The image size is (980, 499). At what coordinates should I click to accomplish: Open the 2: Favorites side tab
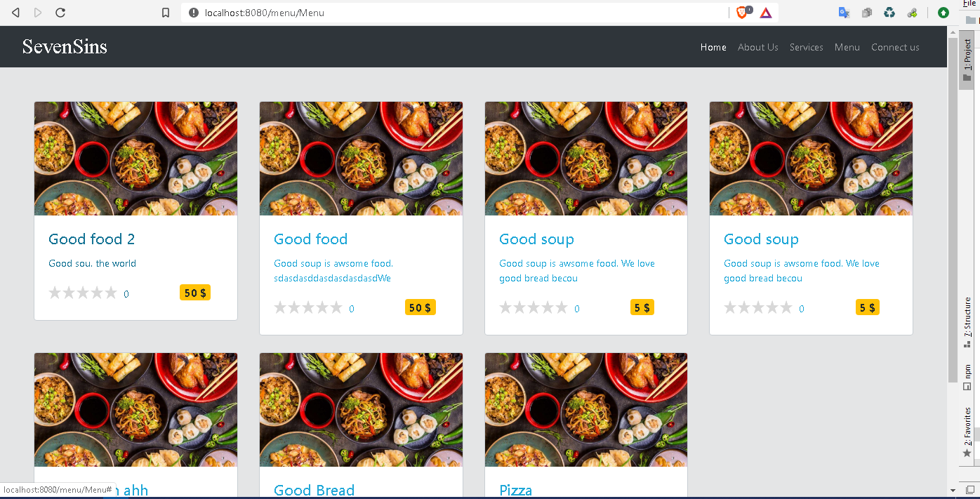[x=967, y=432]
